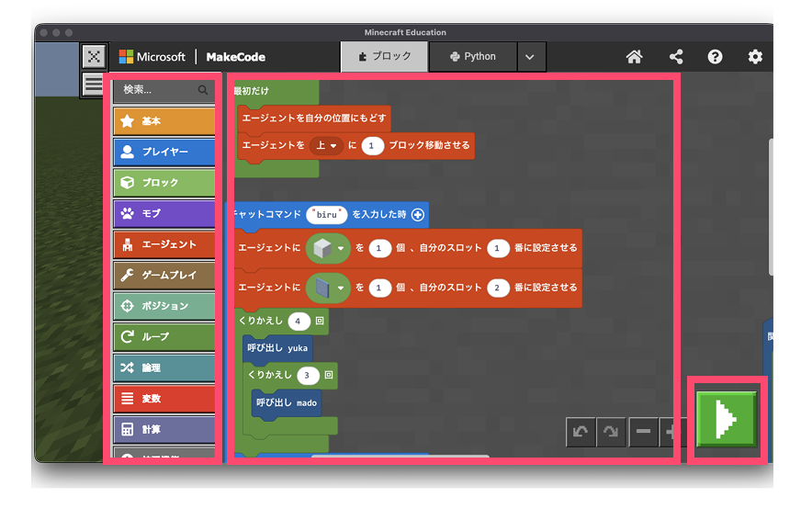This screenshot has width=812, height=509.
Task: Click the redo arrow button
Action: coord(611,432)
